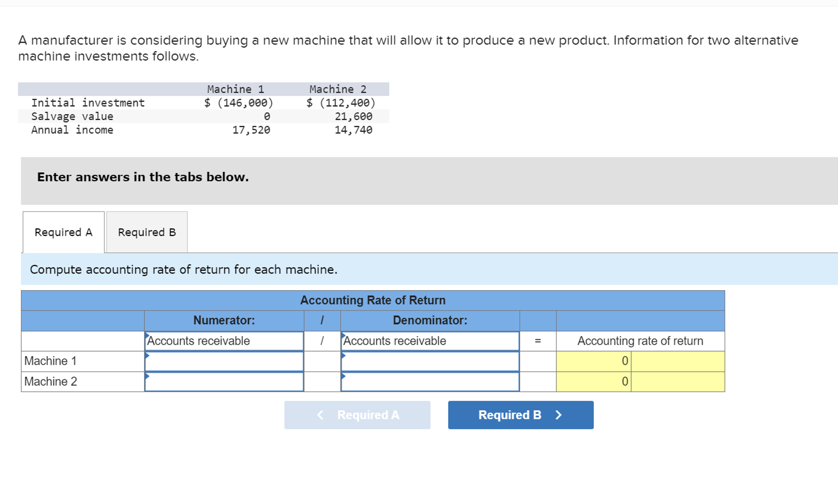This screenshot has width=838, height=504.
Task: Click left chevron icon on Required A button
Action: (x=320, y=415)
